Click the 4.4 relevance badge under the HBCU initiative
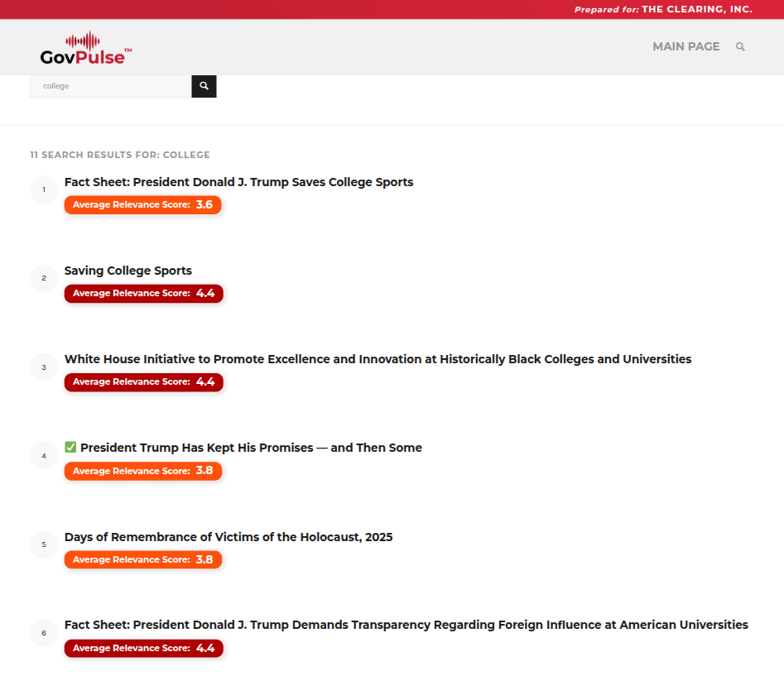This screenshot has width=784, height=681. coord(144,381)
